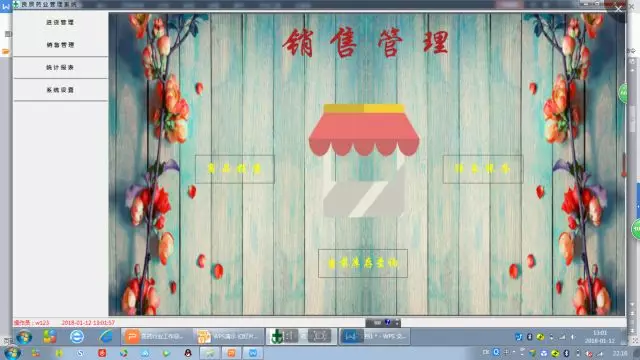The width and height of the screenshot is (640, 360).
Task: Open the blue Internet Explorer icon on the upper taskbar
Action: [106, 337]
